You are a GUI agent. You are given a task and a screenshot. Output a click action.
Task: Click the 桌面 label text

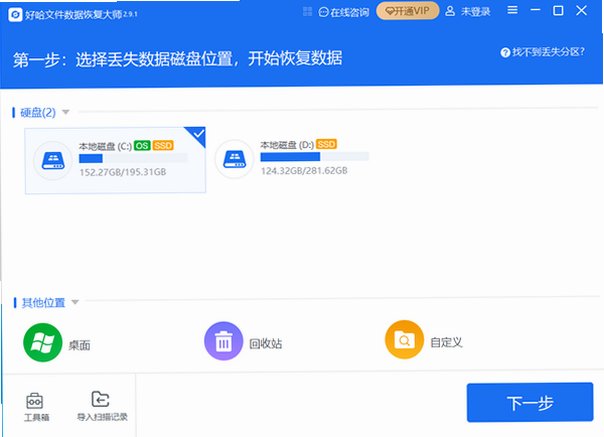[79, 345]
